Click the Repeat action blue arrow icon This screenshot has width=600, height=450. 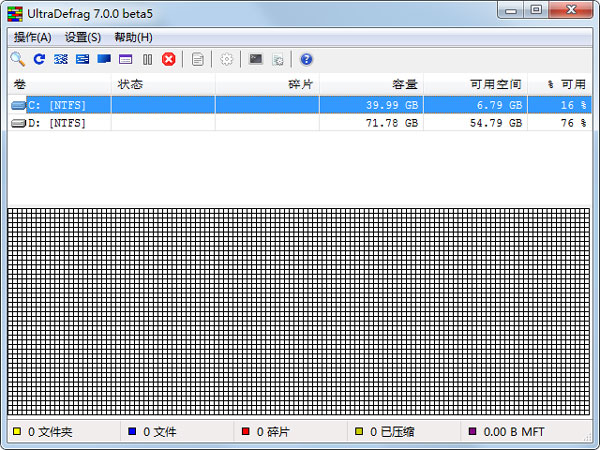point(39,59)
